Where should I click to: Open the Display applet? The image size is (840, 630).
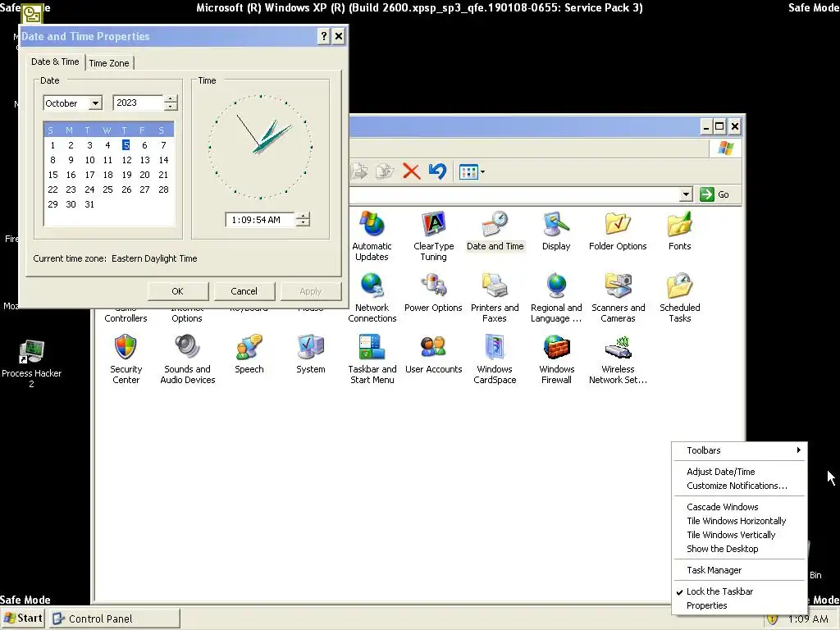tap(556, 231)
